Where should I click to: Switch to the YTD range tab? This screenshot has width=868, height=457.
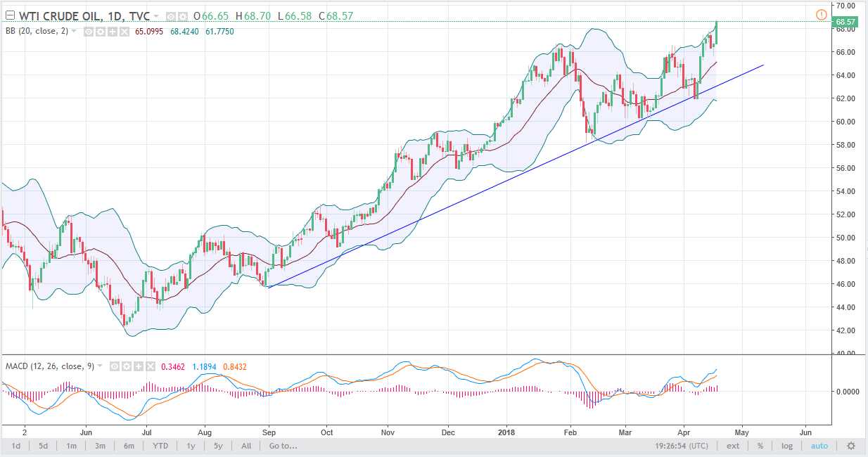tap(160, 446)
